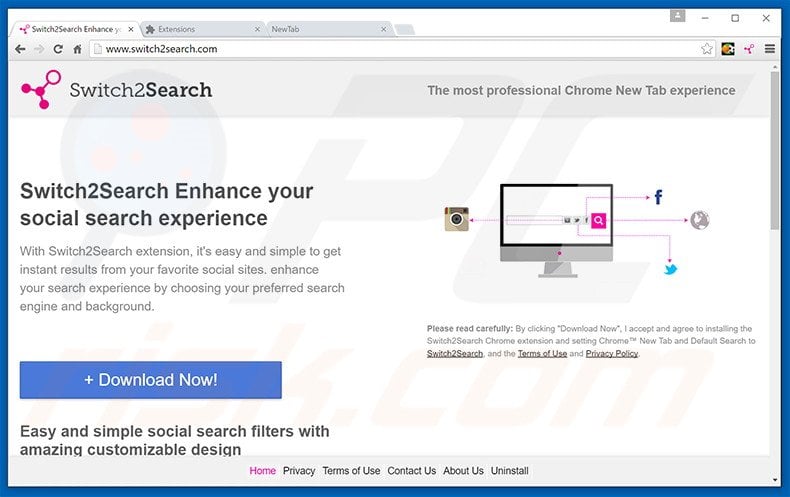
Task: Switch to the Extensions tab
Action: pyautogui.click(x=203, y=29)
